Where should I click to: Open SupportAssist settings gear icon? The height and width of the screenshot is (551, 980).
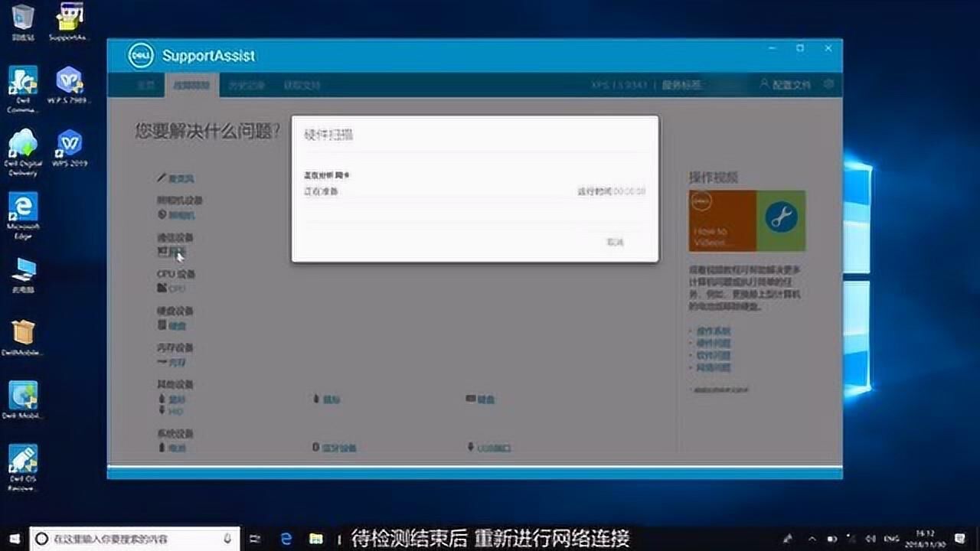point(828,84)
